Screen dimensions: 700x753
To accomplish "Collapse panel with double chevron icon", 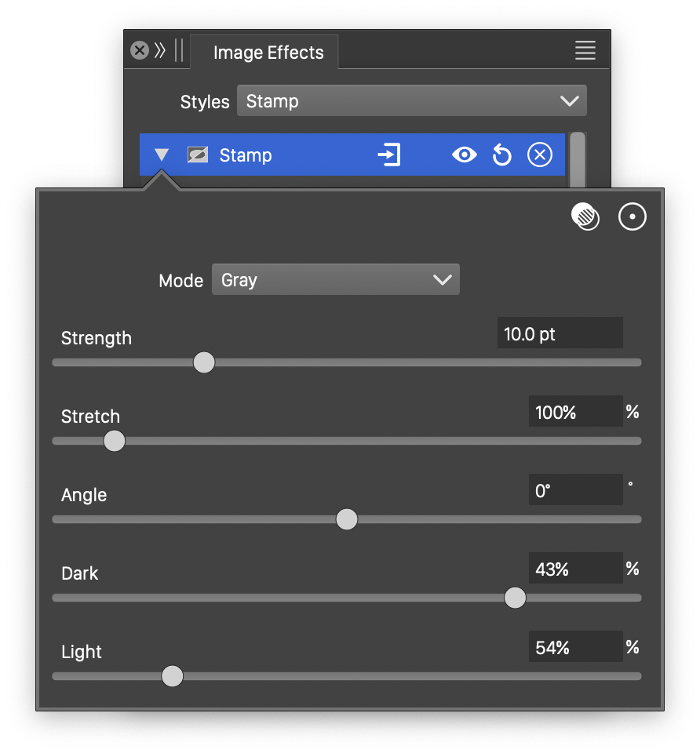I will (x=160, y=51).
